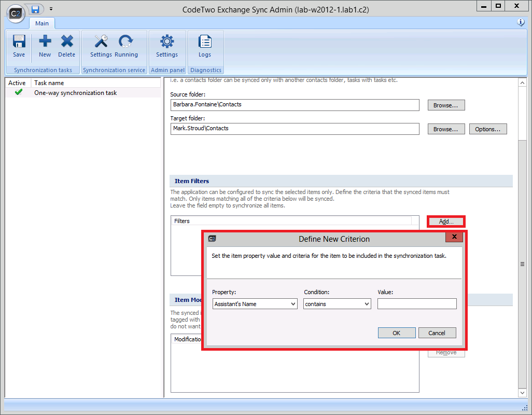Open the C2 application menu button

pyautogui.click(x=16, y=13)
